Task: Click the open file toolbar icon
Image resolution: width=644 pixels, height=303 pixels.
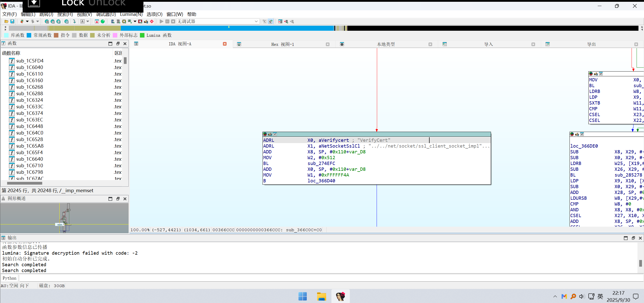Action: point(6,21)
